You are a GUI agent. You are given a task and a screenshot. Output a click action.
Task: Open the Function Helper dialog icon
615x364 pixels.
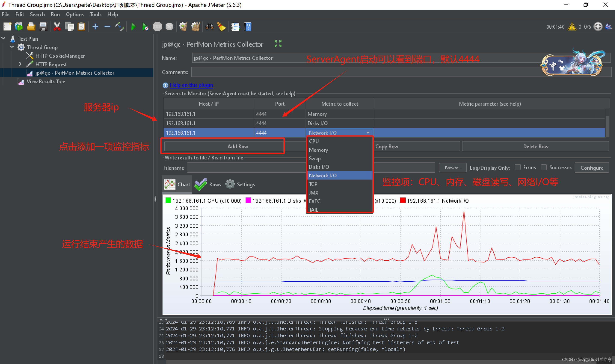(x=235, y=27)
